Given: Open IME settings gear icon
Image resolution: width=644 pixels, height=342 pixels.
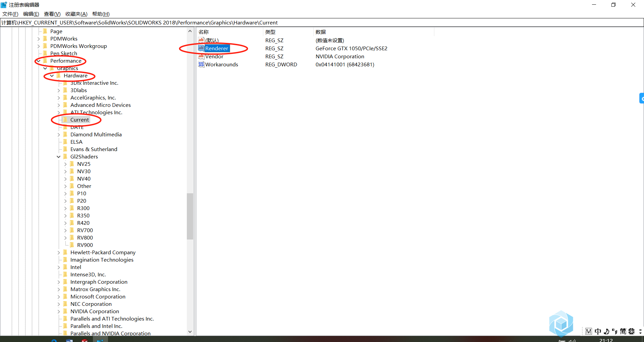Looking at the screenshot, I should pos(632,331).
